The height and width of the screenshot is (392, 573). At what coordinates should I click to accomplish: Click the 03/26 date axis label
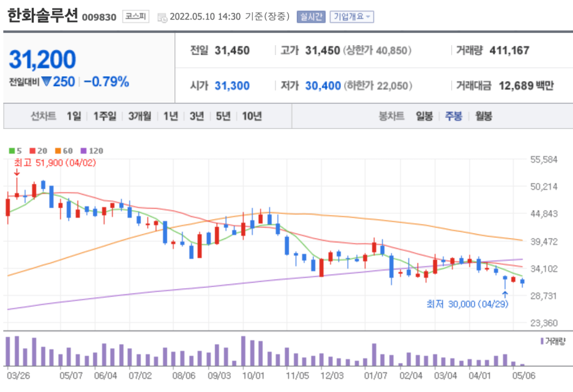click(x=18, y=376)
